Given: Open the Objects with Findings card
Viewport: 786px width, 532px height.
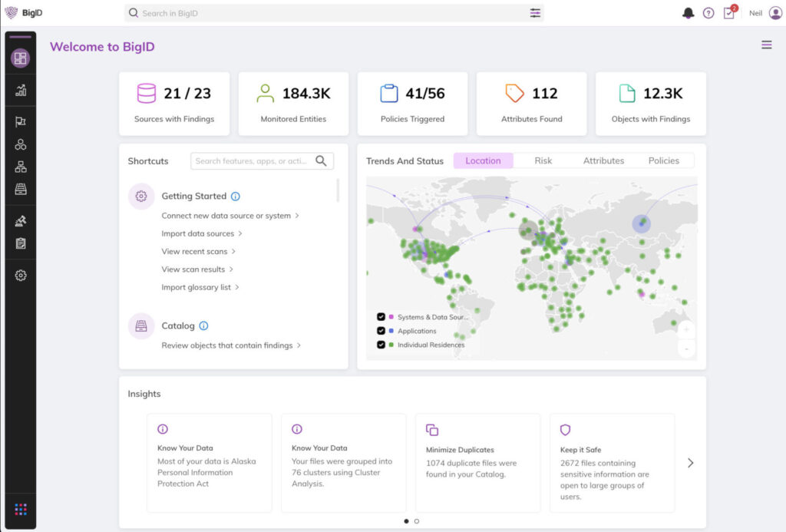Looking at the screenshot, I should tap(651, 104).
